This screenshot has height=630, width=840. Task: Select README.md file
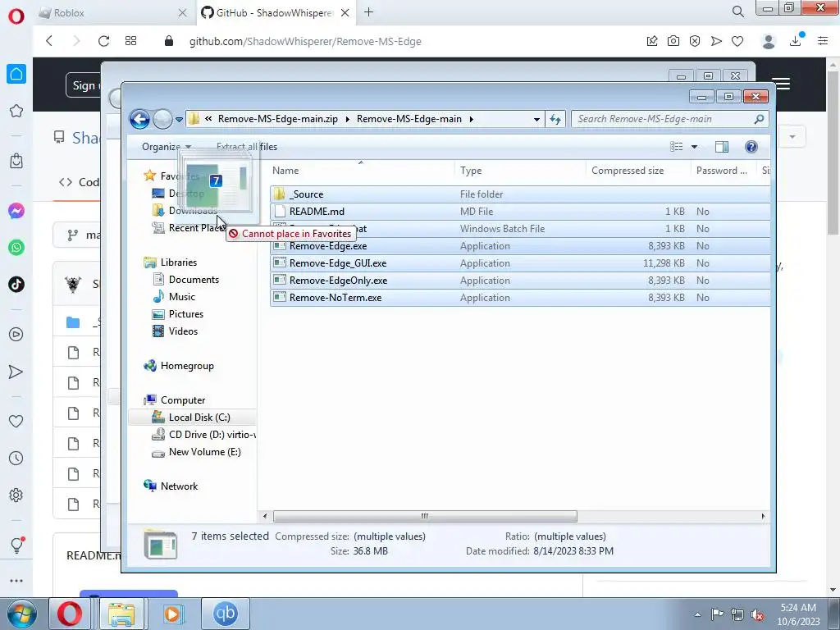tap(519, 211)
